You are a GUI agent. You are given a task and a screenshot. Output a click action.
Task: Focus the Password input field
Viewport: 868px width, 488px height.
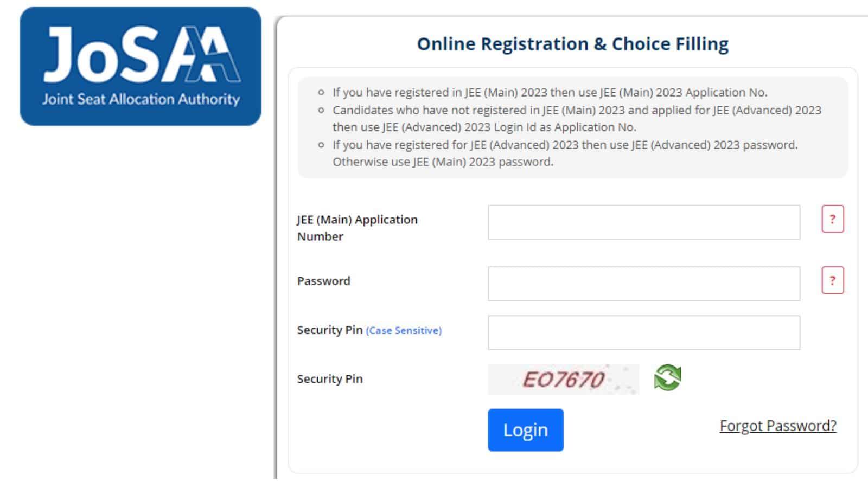point(644,284)
